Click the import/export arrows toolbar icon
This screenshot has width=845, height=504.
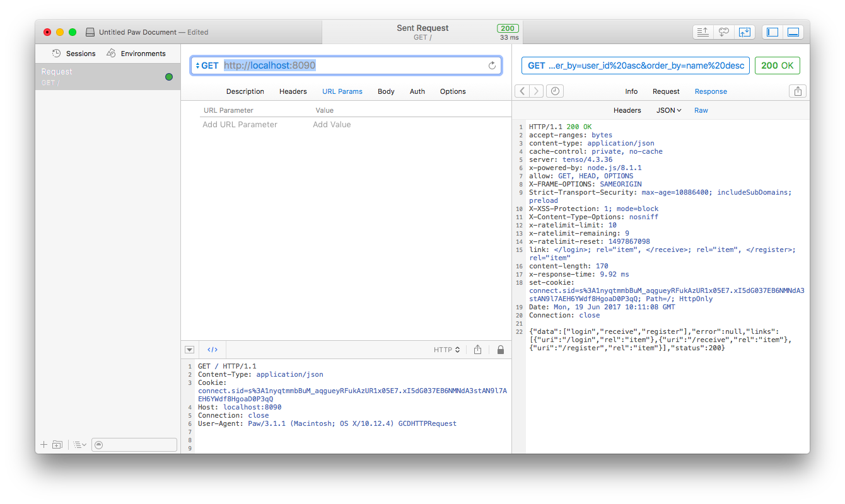point(745,31)
